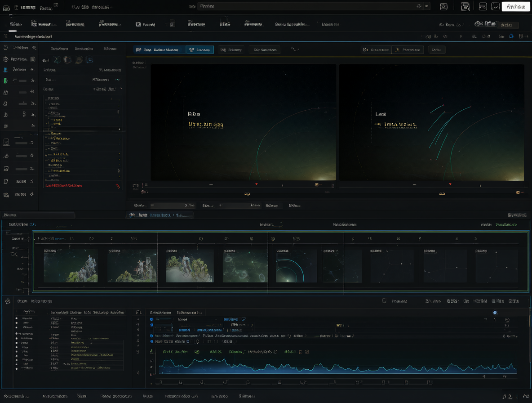Click the button with the circle-slash icon
The height and width of the screenshot is (403, 532).
pyautogui.click(x=376, y=50)
